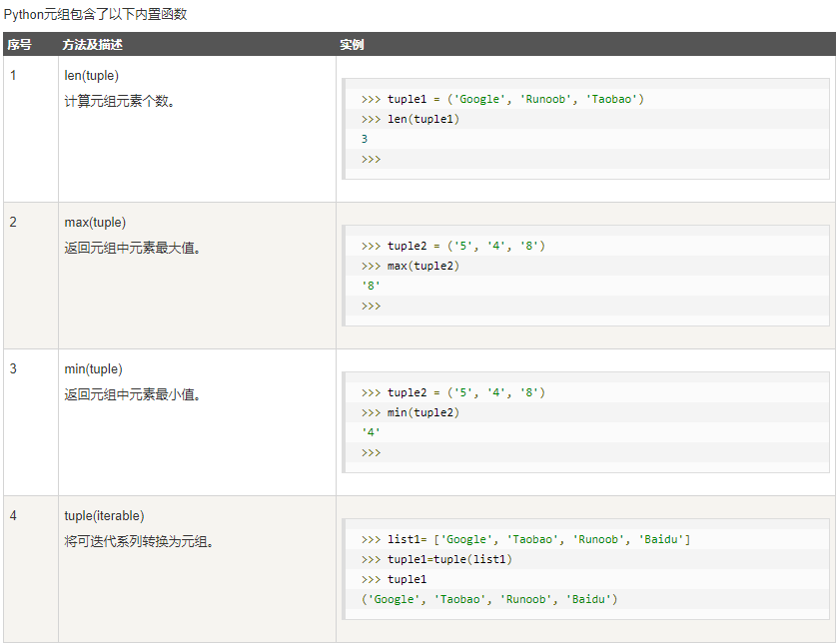Click the code line '>>> tuple1=tuple(list1)'
The height and width of the screenshot is (644, 837).
click(436, 559)
